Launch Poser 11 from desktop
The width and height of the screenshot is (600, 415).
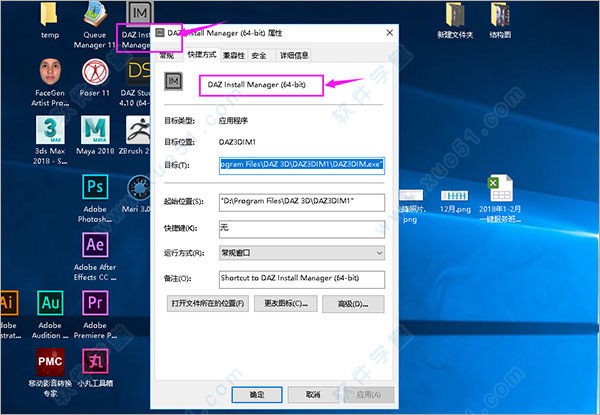95,76
